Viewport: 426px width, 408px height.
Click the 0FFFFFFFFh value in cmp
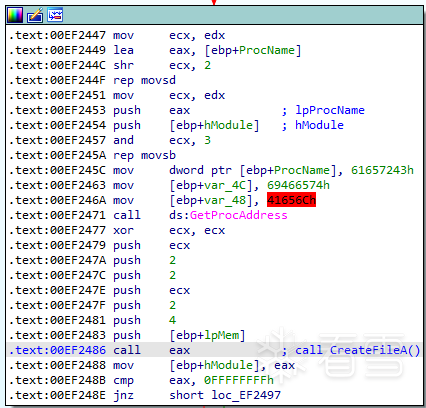pos(239,380)
